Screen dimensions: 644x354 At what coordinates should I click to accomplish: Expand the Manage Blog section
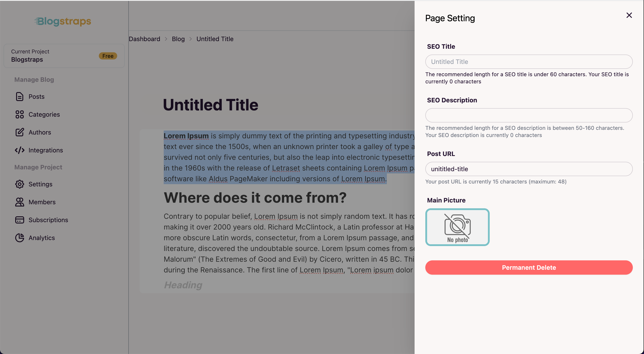[x=34, y=79]
